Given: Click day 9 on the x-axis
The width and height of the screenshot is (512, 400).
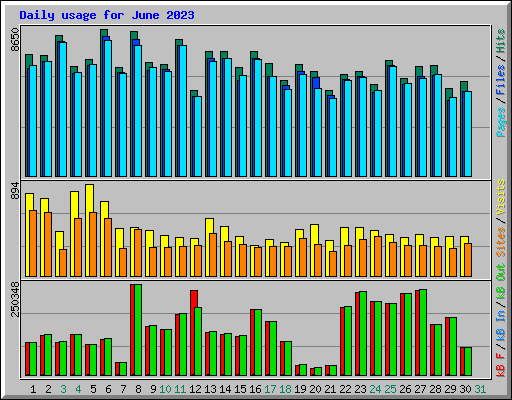Looking at the screenshot, I should (x=153, y=389).
